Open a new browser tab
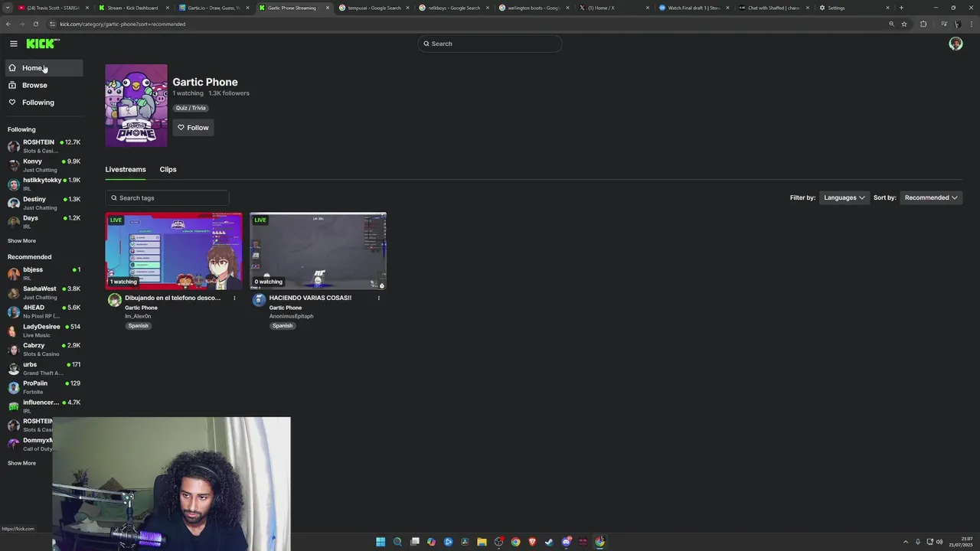This screenshot has width=980, height=551. coord(901,8)
